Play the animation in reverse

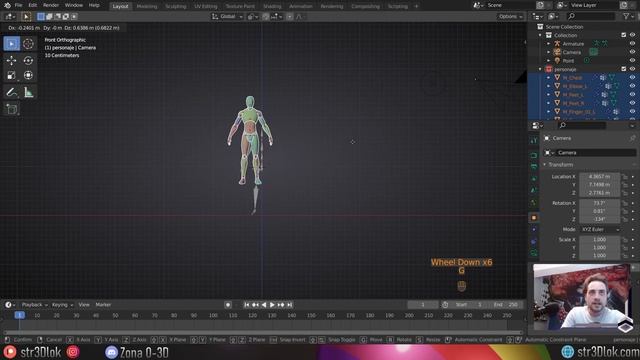(x=264, y=305)
